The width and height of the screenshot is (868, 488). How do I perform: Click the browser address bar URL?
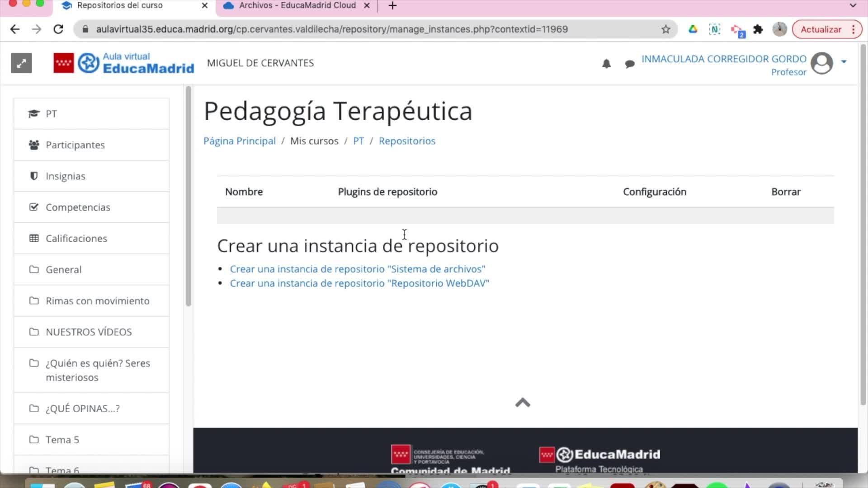coord(331,29)
